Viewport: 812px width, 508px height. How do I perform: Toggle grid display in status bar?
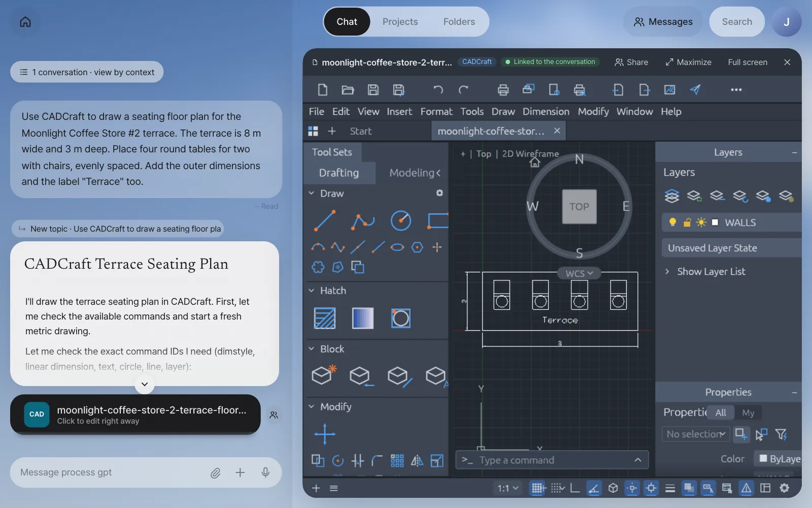click(x=538, y=488)
